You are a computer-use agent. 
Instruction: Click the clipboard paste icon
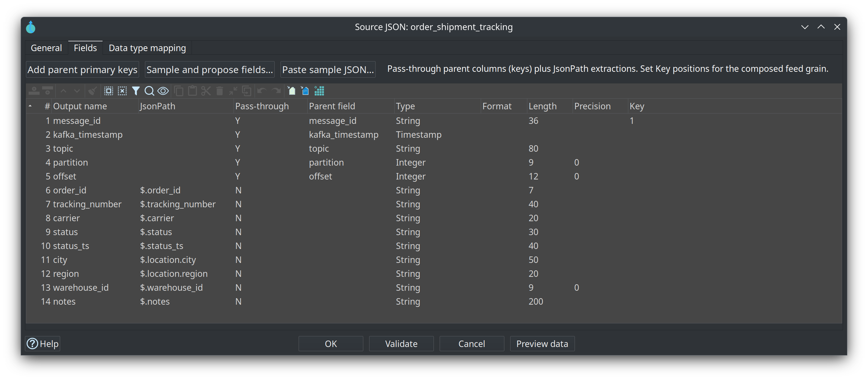192,91
